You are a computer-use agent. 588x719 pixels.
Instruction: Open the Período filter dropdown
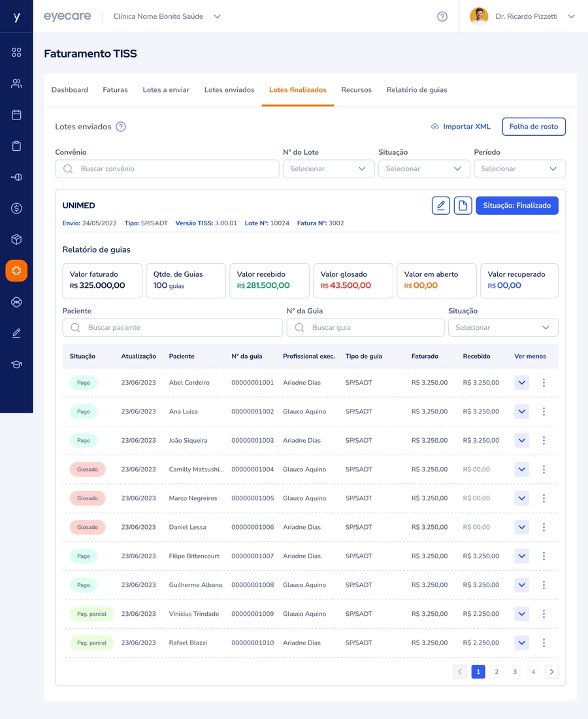point(519,168)
